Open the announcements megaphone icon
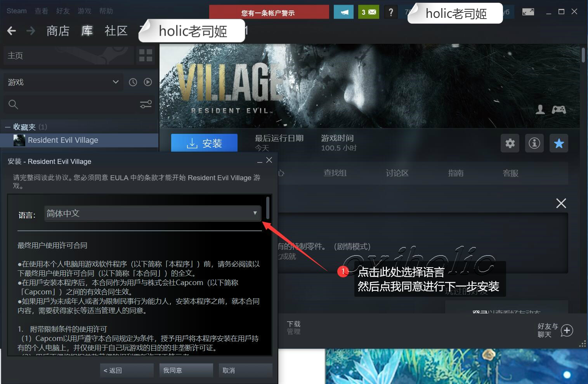588x384 pixels. (x=344, y=12)
